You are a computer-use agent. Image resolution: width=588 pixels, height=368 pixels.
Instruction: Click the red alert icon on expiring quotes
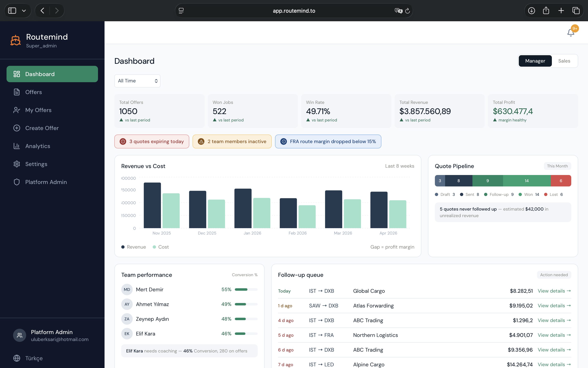pyautogui.click(x=123, y=141)
